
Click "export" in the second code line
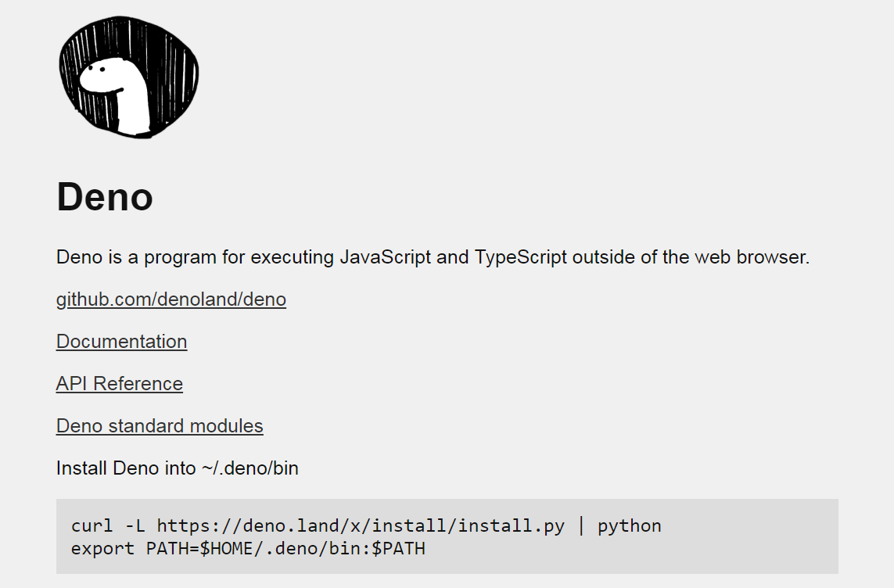point(103,548)
